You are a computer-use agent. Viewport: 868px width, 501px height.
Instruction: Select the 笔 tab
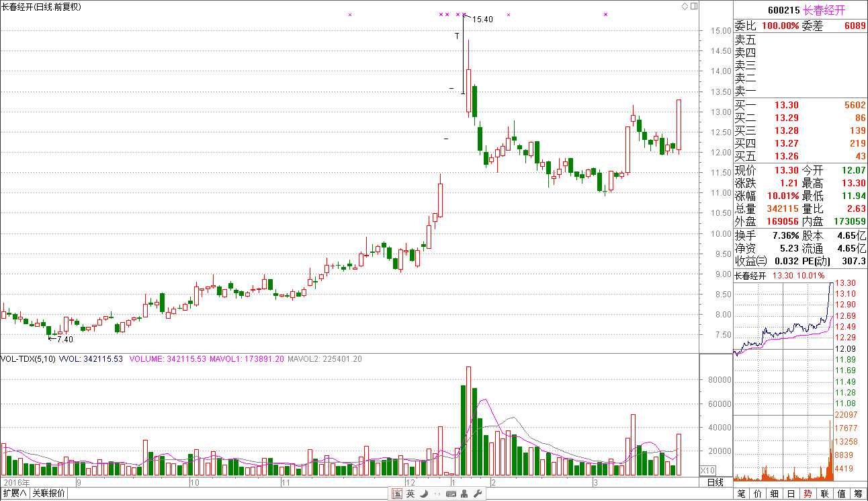click(x=742, y=494)
